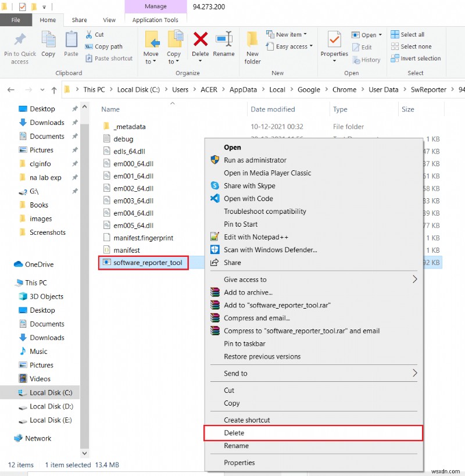Switch to the Share ribbon tab
465x476 pixels.
click(79, 19)
